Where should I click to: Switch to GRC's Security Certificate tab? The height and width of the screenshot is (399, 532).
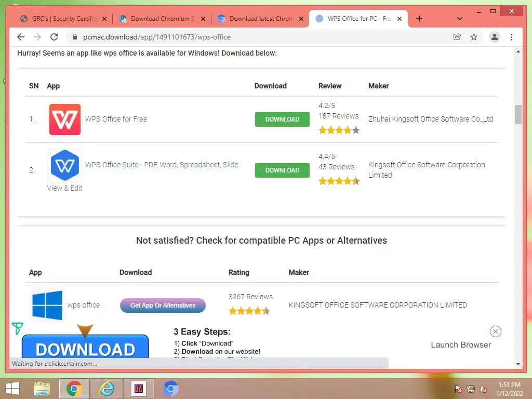point(63,19)
